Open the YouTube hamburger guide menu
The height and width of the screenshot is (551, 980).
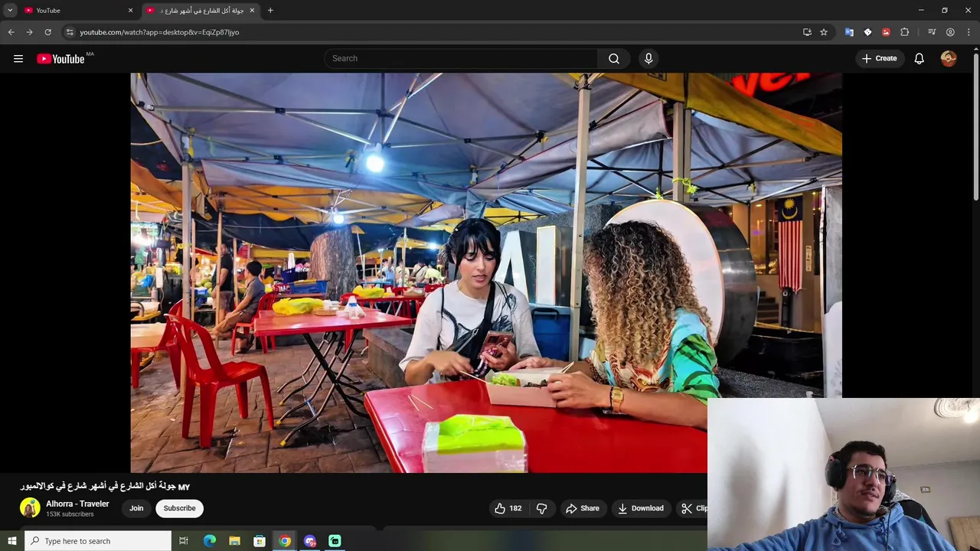[x=18, y=58]
